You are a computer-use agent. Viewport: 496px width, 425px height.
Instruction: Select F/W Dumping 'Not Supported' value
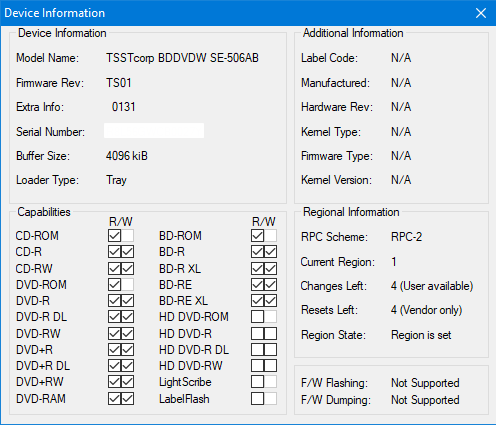click(425, 400)
